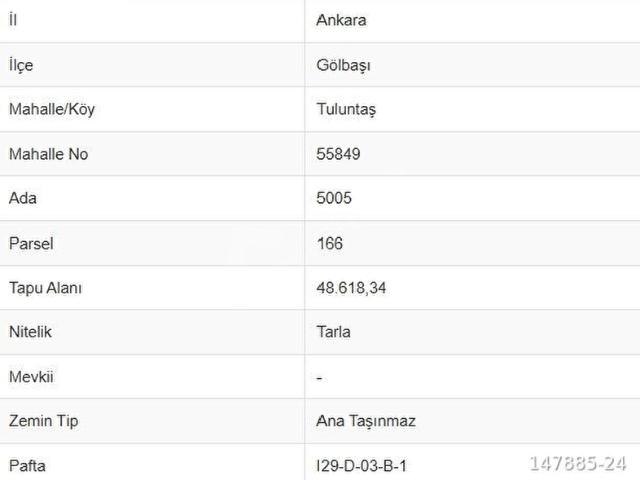Select the Mahalle No label

pyautogui.click(x=49, y=154)
